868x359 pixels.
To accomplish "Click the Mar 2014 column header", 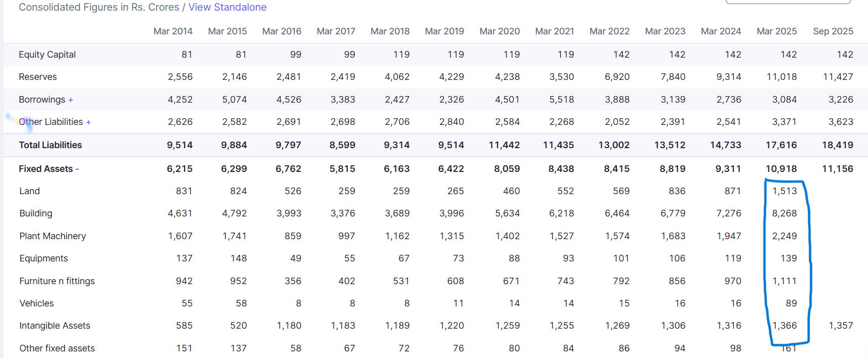I will [x=173, y=31].
